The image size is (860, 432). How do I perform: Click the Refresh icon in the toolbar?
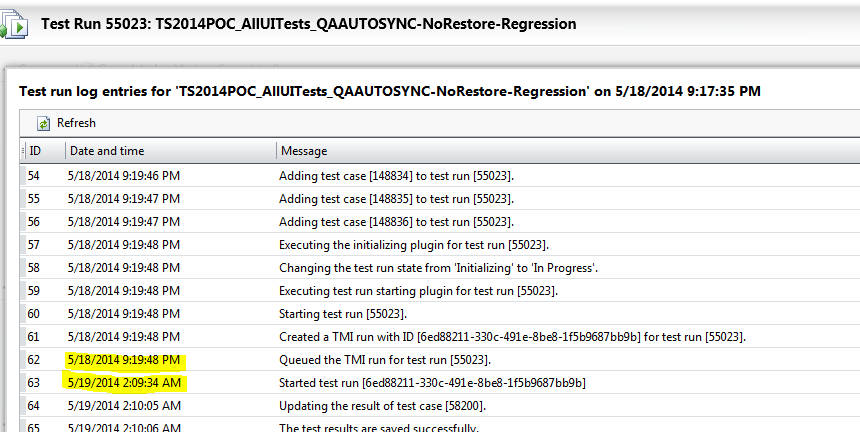44,123
